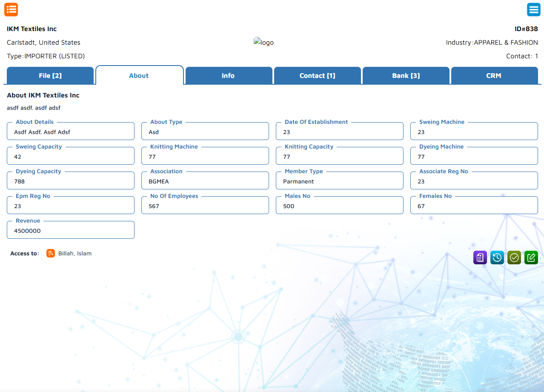Click the About Type field
The height and width of the screenshot is (392, 544).
(x=205, y=131)
